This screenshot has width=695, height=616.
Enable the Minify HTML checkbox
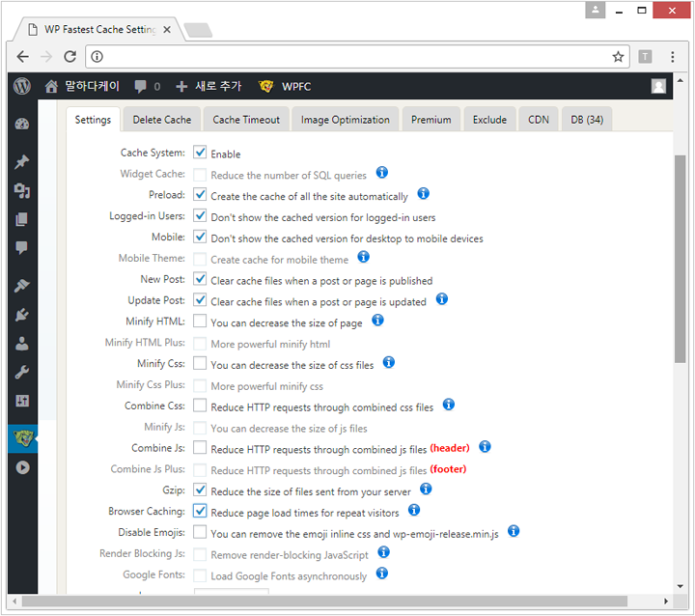click(200, 321)
